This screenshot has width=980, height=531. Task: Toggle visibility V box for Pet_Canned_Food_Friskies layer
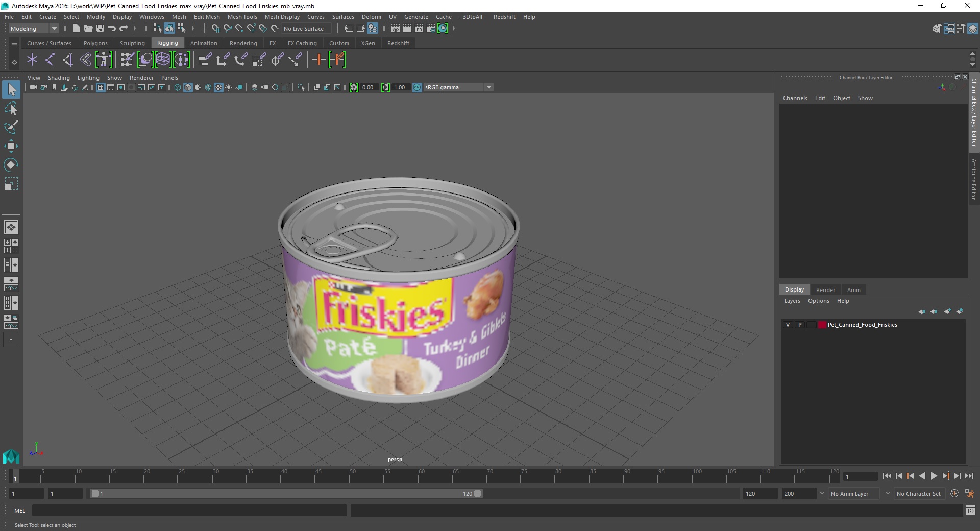pyautogui.click(x=788, y=325)
